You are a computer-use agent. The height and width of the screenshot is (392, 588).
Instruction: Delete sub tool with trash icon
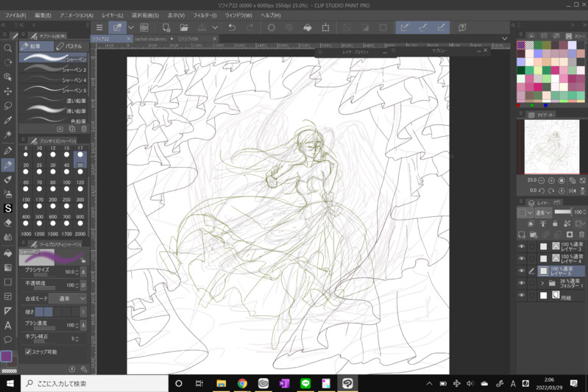84,129
